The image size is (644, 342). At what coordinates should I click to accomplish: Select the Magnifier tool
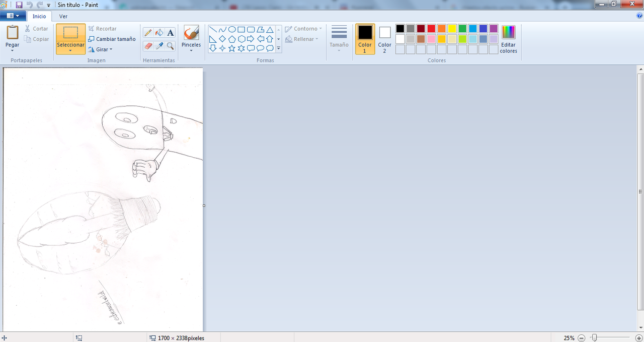coord(171,46)
